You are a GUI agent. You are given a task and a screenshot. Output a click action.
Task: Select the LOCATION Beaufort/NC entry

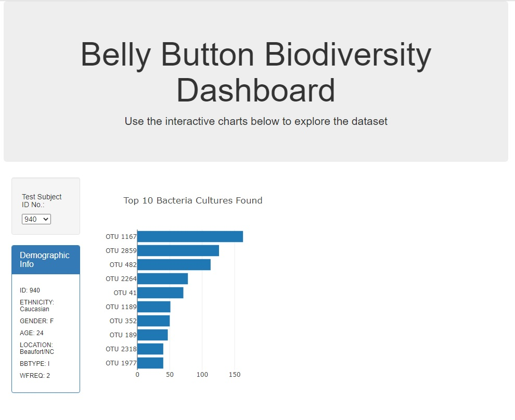37,348
